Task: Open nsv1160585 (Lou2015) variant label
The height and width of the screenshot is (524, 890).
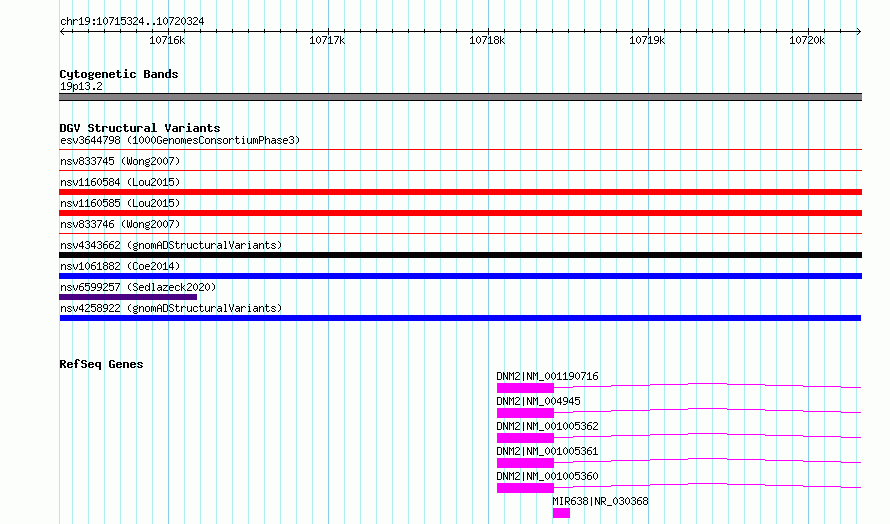Action: pyautogui.click(x=120, y=203)
